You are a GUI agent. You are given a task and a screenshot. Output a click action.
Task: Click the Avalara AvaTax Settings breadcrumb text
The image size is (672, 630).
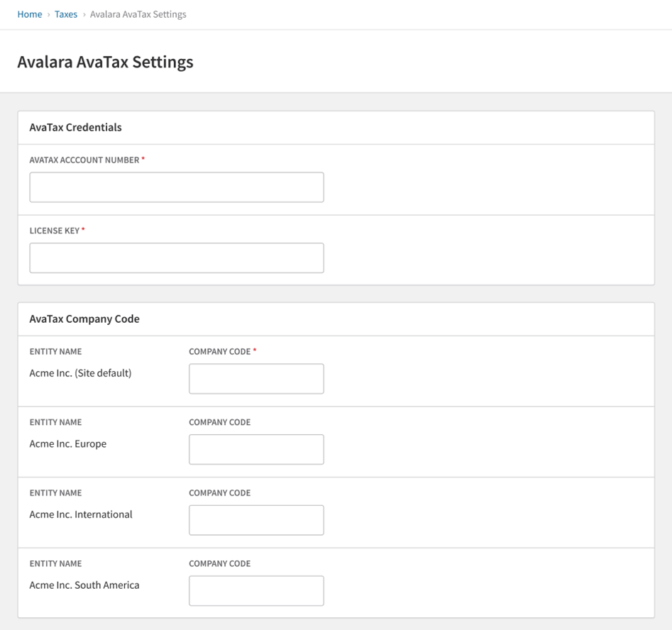point(138,14)
